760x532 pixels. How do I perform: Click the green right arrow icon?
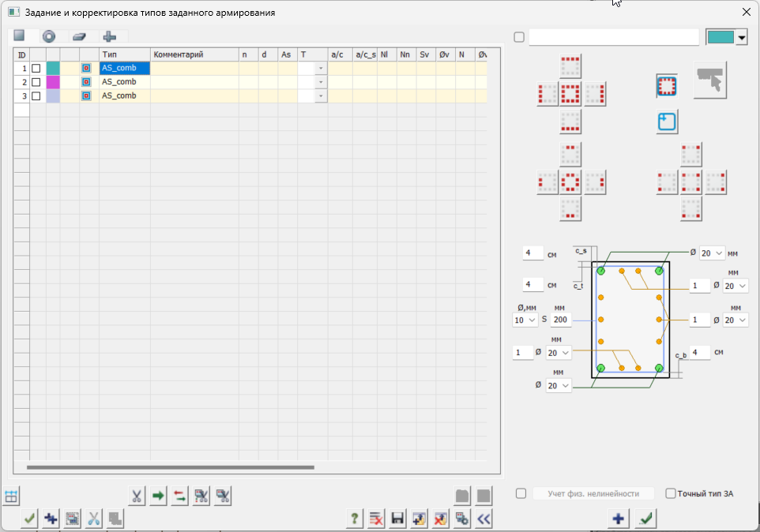158,496
